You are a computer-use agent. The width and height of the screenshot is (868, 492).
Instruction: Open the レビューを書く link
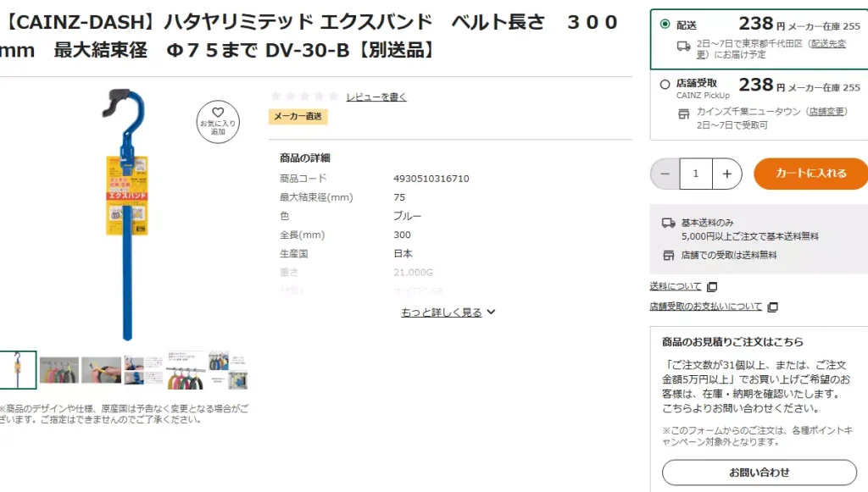[x=375, y=96]
